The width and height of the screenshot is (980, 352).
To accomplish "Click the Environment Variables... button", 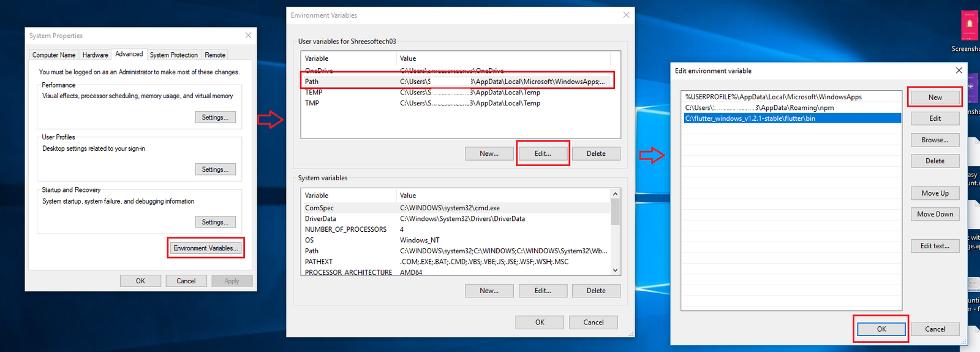I will [206, 248].
